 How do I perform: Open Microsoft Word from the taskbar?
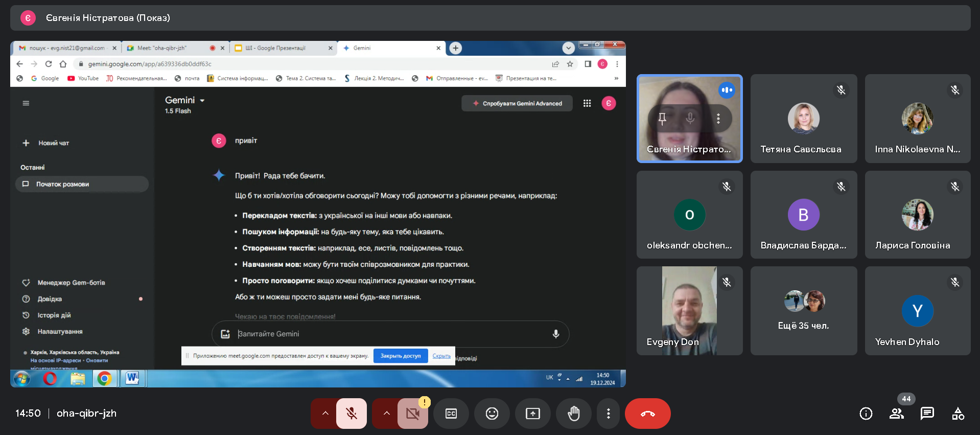coord(132,379)
